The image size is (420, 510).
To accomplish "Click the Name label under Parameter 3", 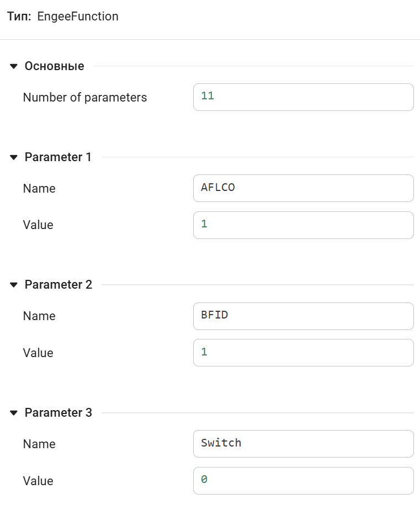I will (x=39, y=444).
